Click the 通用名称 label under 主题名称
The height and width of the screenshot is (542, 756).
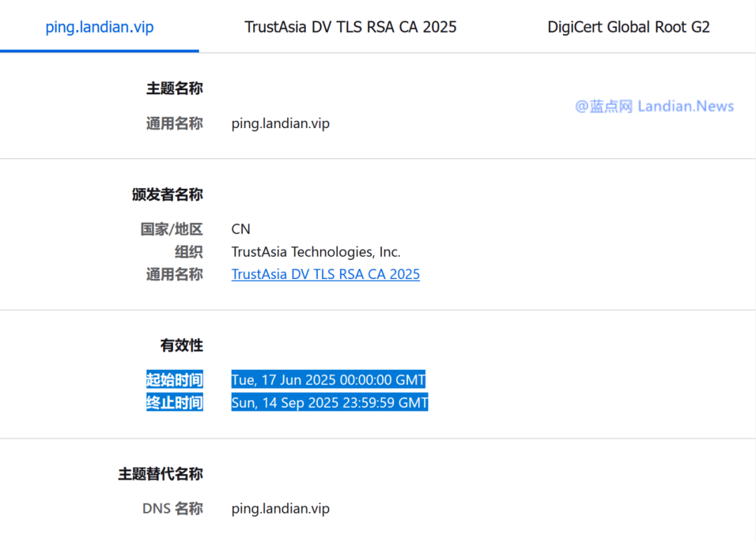174,123
